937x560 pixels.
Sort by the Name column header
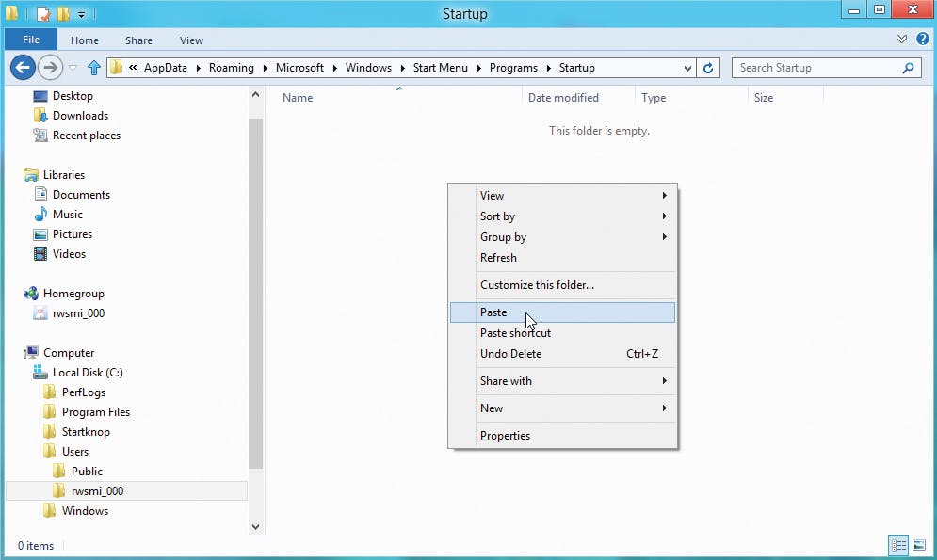coord(298,98)
